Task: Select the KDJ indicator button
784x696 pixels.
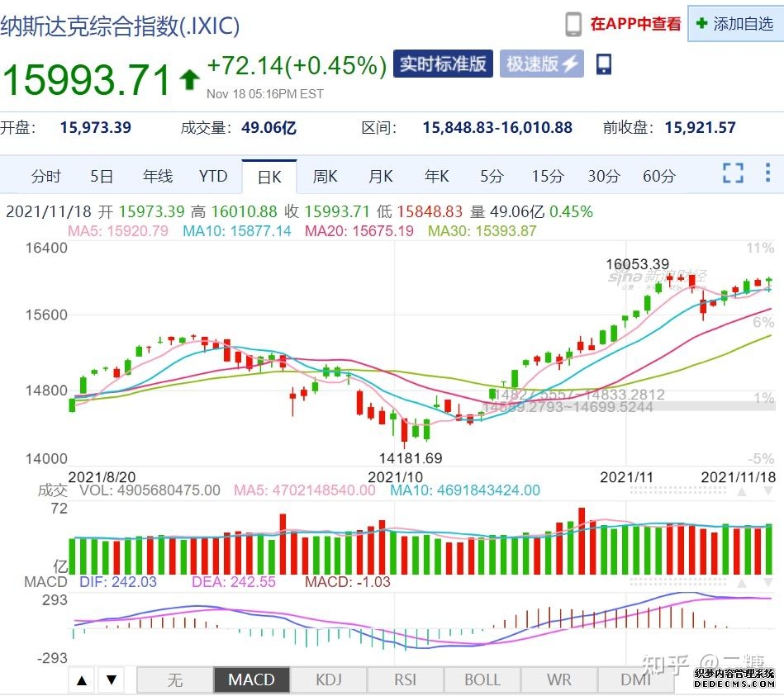Action: [329, 680]
